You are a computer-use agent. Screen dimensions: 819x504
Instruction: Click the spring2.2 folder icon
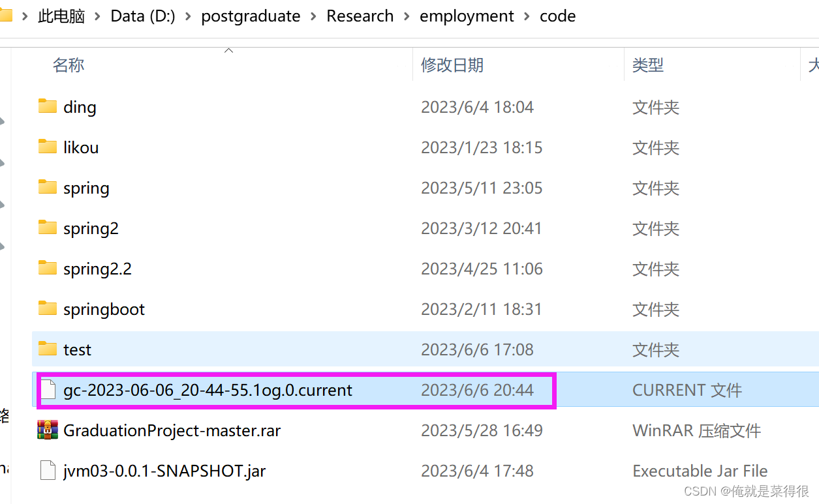coord(48,268)
